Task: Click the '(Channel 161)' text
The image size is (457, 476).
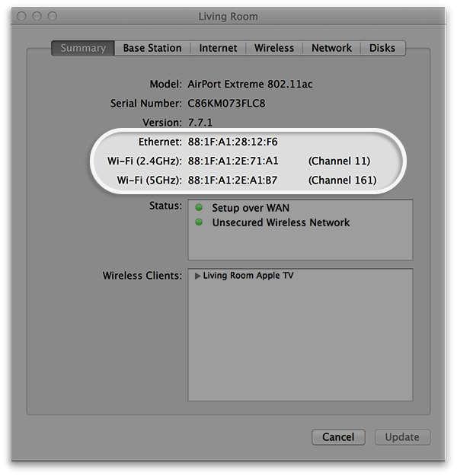Action: 342,180
